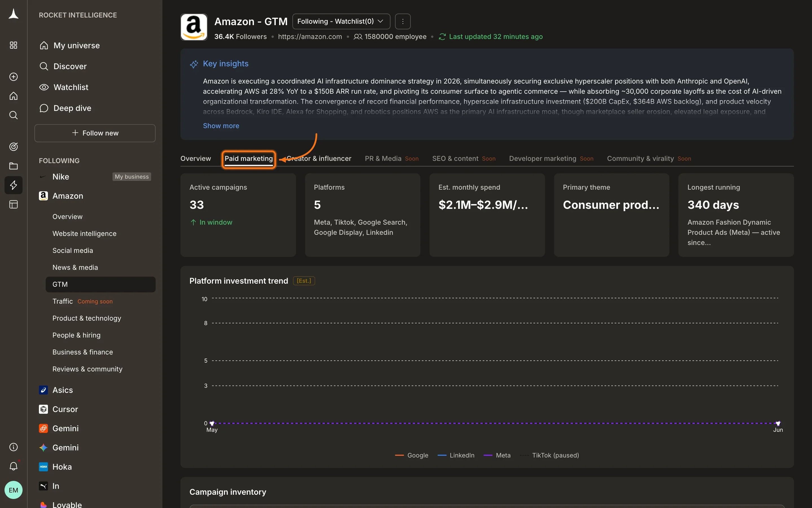The width and height of the screenshot is (812, 508).
Task: Click the star-shaped Gemini logo icon
Action: click(x=43, y=448)
